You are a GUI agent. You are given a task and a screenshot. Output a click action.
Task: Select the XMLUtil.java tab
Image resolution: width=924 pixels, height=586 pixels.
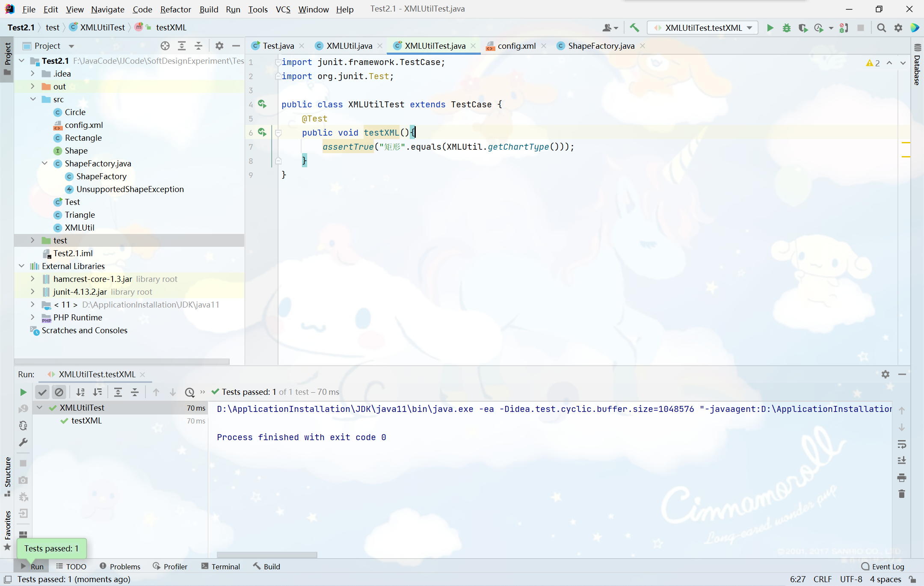pos(348,46)
